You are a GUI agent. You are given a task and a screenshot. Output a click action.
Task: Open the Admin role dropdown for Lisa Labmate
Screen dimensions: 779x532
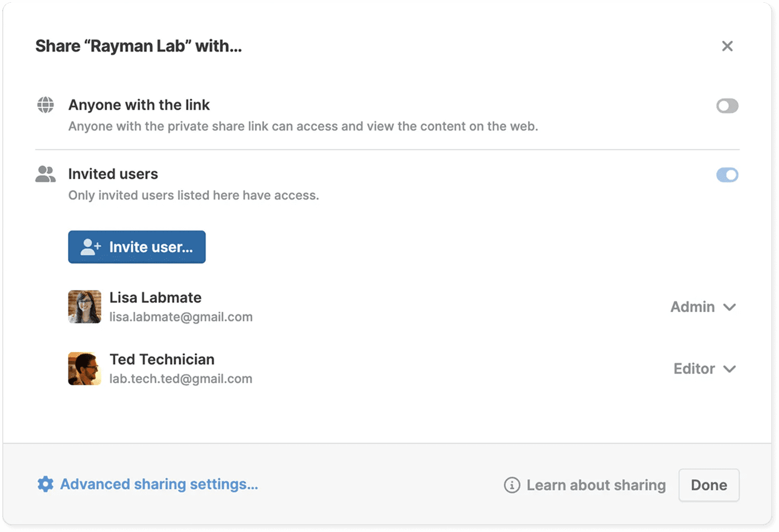703,307
